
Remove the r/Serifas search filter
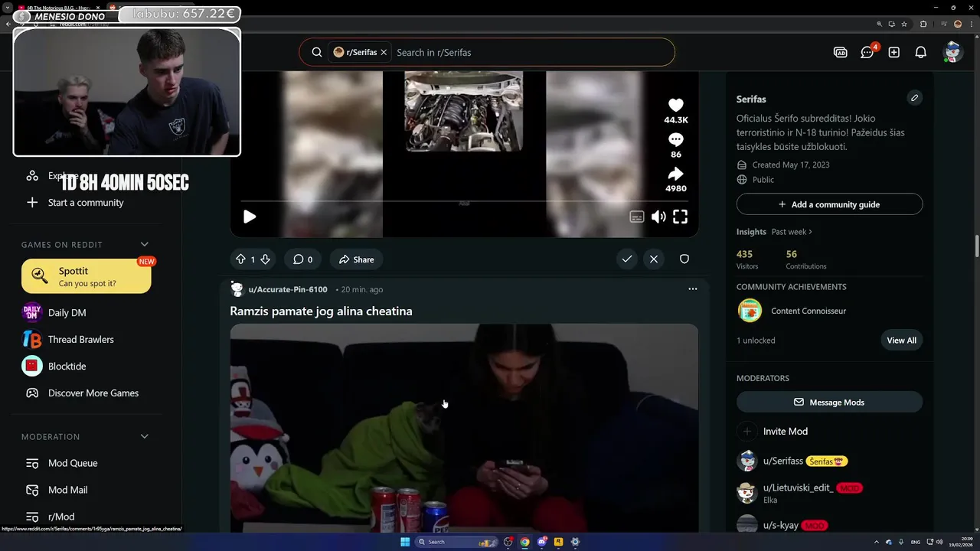pyautogui.click(x=384, y=52)
